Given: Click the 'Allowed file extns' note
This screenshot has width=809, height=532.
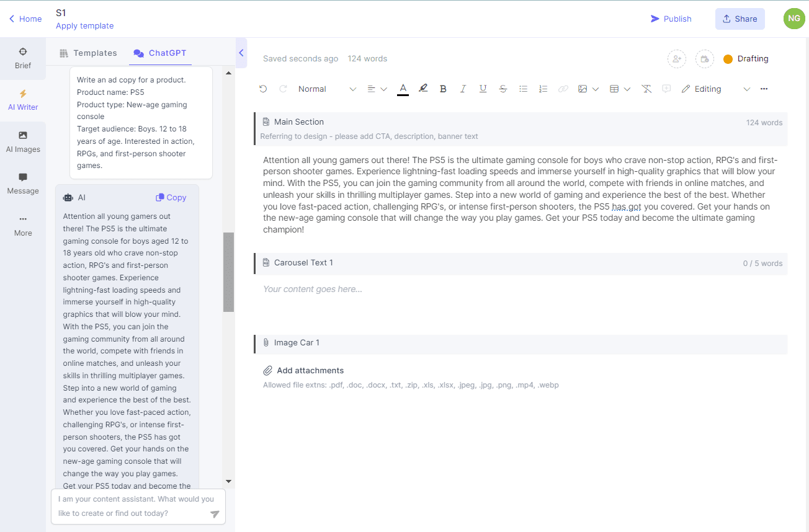Looking at the screenshot, I should [411, 385].
